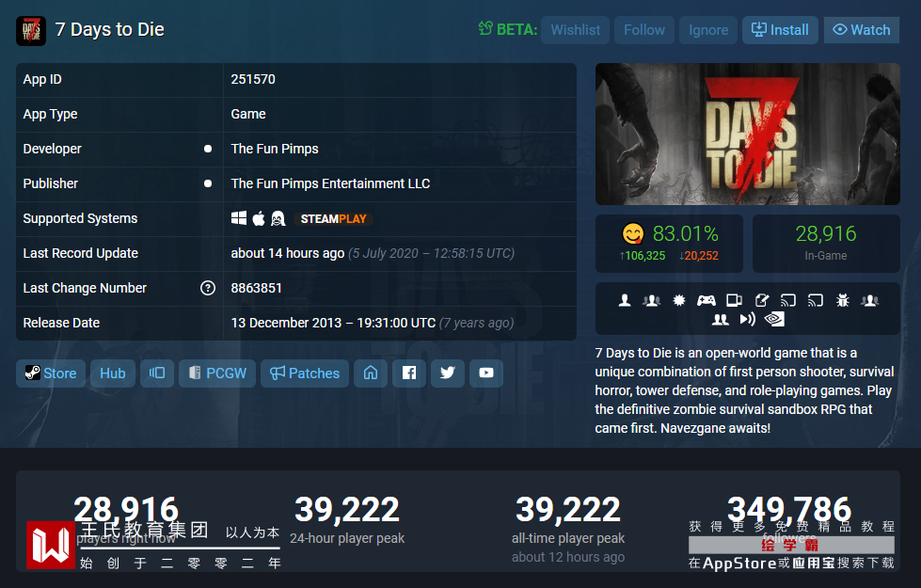Click the icon-only button between Hub and PCGW
921x588 pixels.
[x=157, y=373]
